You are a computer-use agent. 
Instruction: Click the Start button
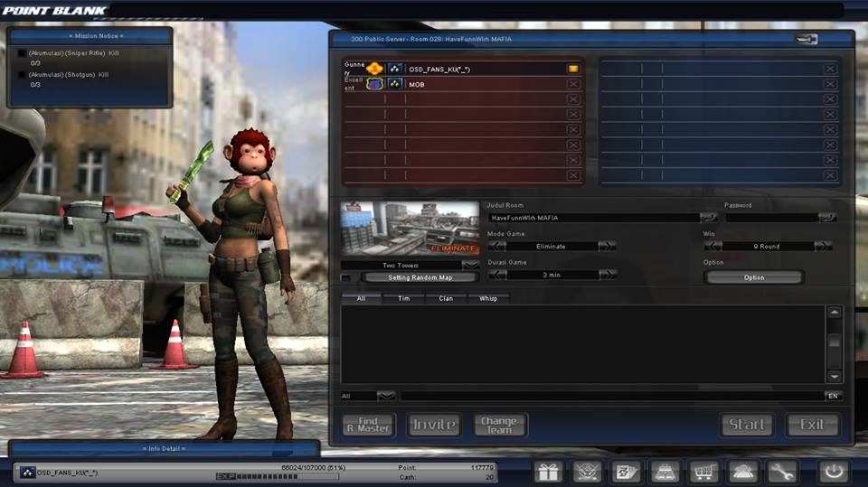[747, 425]
